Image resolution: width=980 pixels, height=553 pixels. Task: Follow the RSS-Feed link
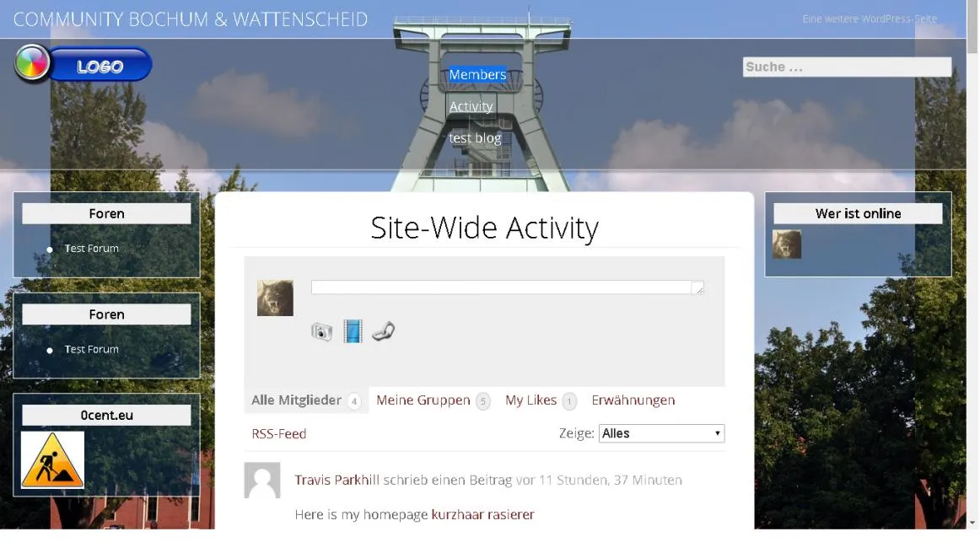coord(279,433)
